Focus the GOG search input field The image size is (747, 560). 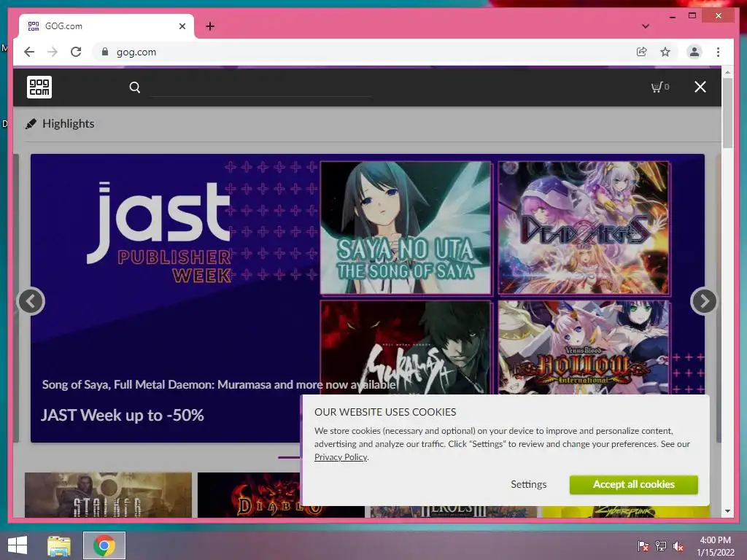(260, 87)
